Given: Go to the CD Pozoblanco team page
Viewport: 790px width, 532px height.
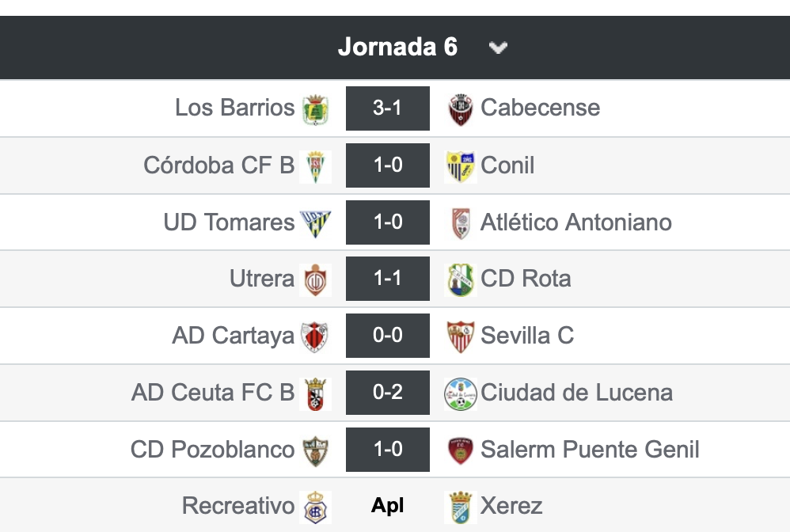Looking at the screenshot, I should [x=213, y=450].
